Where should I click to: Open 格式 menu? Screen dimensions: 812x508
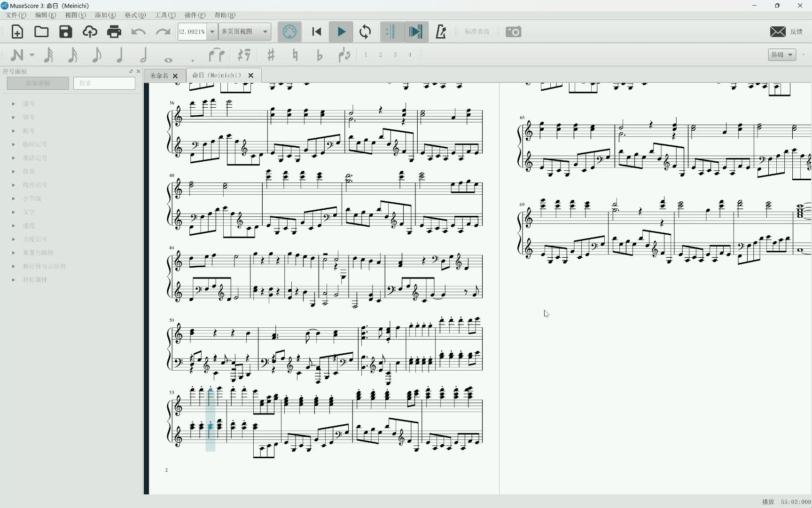(x=135, y=15)
